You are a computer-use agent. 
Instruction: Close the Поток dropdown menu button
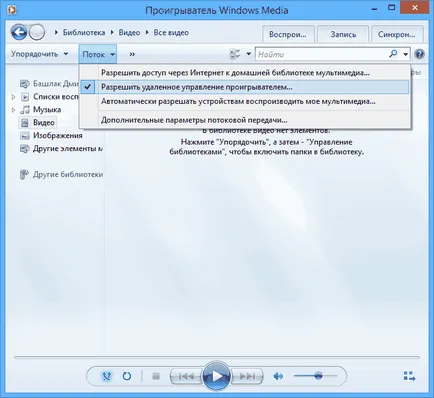tap(98, 54)
